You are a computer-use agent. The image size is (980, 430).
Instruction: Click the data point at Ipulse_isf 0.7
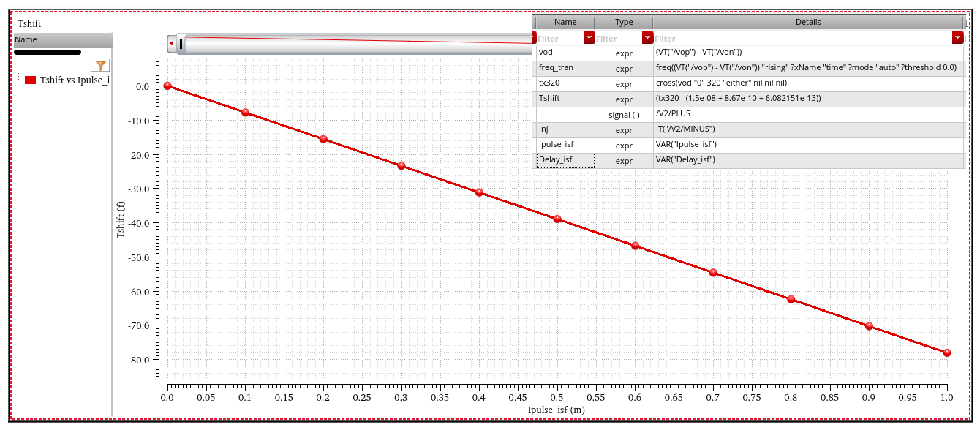coord(713,273)
